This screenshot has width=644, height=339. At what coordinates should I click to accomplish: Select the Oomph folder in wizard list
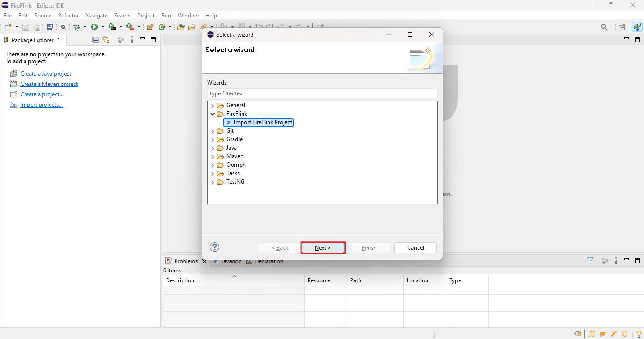tap(236, 165)
